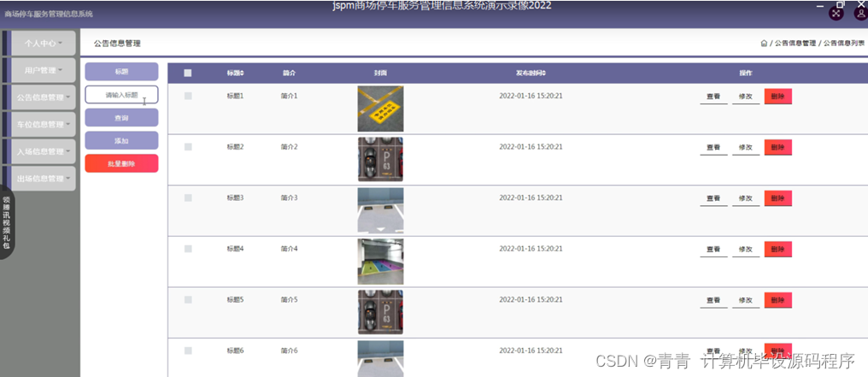
Task: Check the checkbox for row 标题5
Action: (188, 299)
